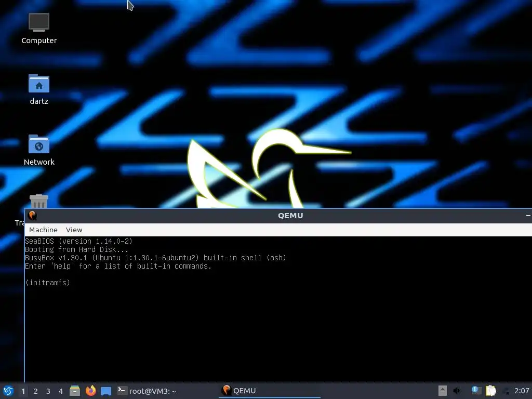Open the dartz home folder icon
The image size is (532, 399).
tap(39, 89)
